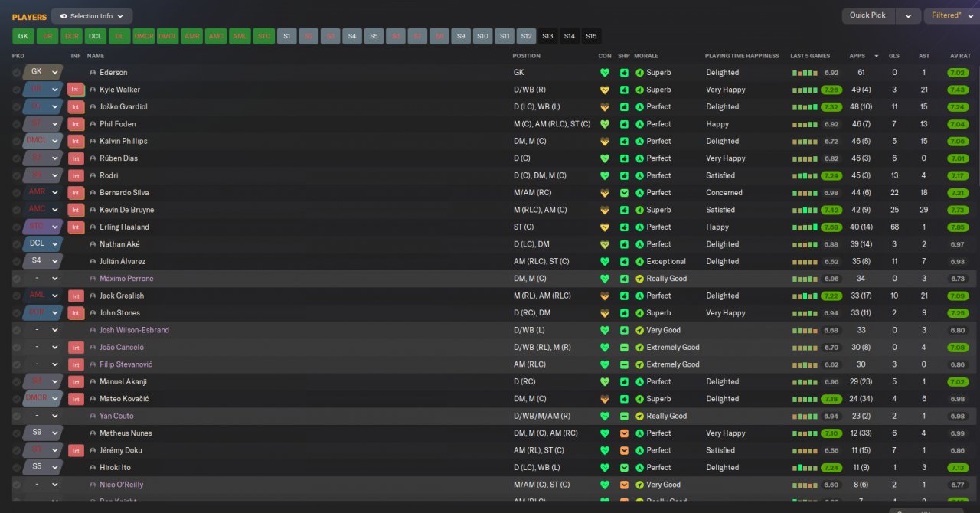Screen dimensions: 980x513
Task: Toggle the picked circle for Kyle Walker's row
Action: click(17, 90)
